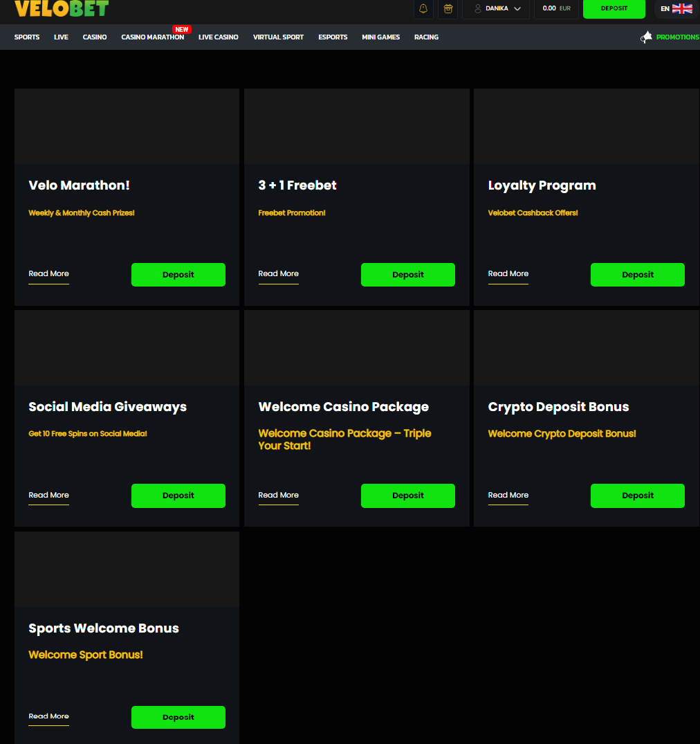This screenshot has width=700, height=744.
Task: Click the Welcome Casino Package banner image
Action: click(x=356, y=347)
